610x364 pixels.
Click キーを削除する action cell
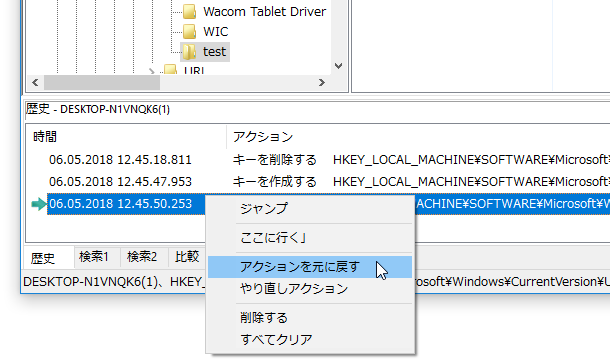point(274,160)
